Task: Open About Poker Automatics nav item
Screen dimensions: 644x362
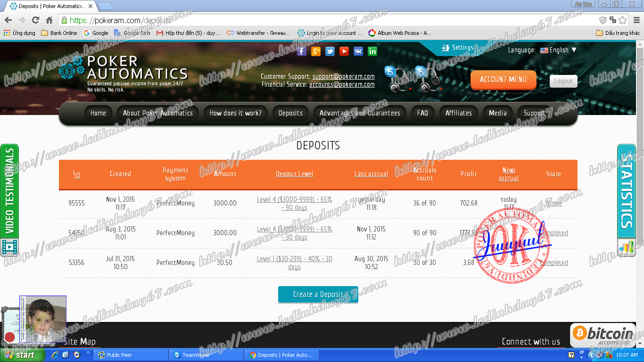Action: click(158, 113)
